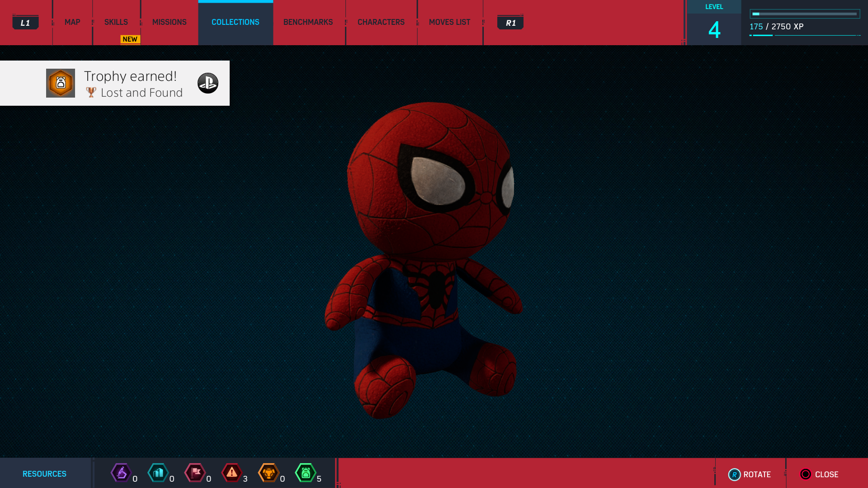Open the Missions tab
The image size is (868, 488).
[170, 22]
